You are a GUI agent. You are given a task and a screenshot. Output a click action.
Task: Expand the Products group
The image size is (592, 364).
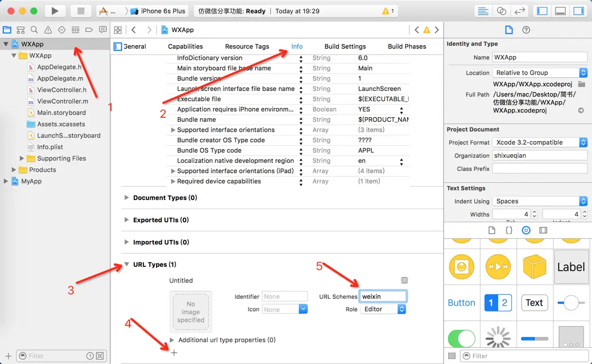point(14,170)
